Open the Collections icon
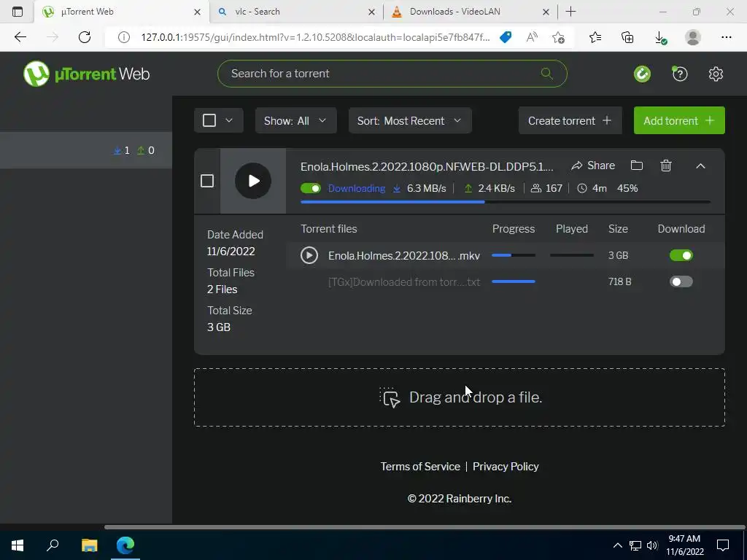 pyautogui.click(x=627, y=37)
